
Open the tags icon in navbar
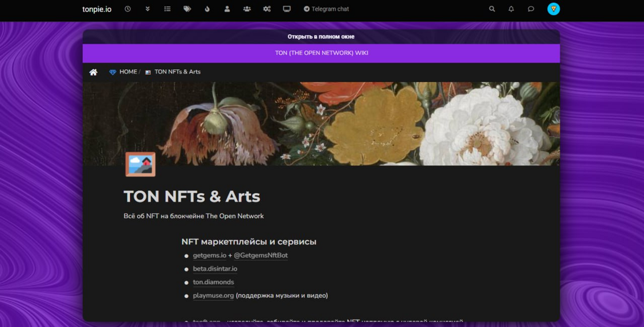point(187,9)
